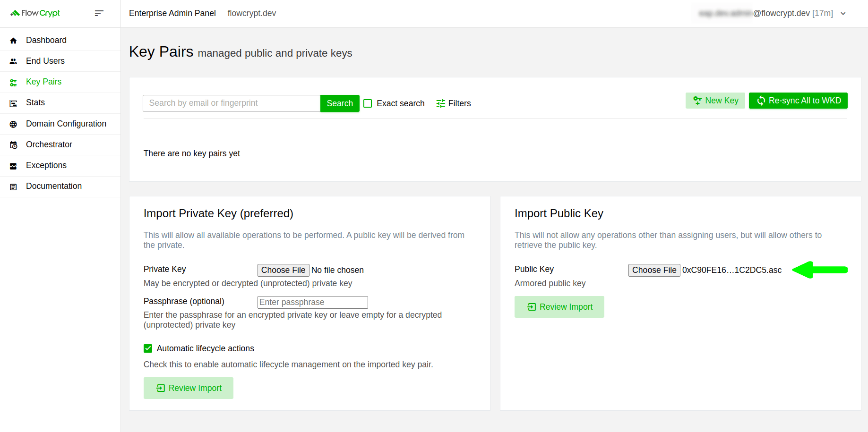Click the FlowCrypt logo
This screenshot has width=868, height=432.
pyautogui.click(x=35, y=13)
